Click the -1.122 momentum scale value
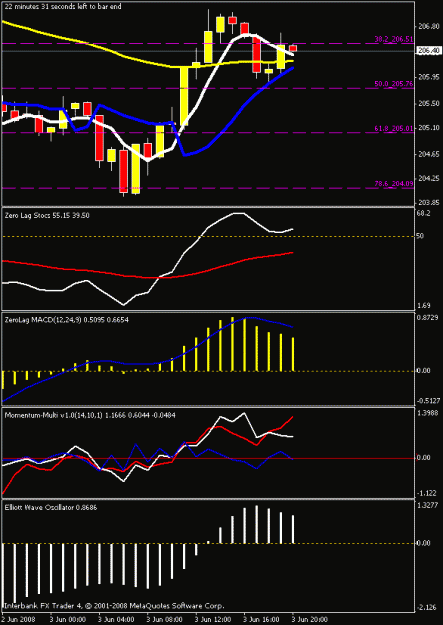 (427, 493)
